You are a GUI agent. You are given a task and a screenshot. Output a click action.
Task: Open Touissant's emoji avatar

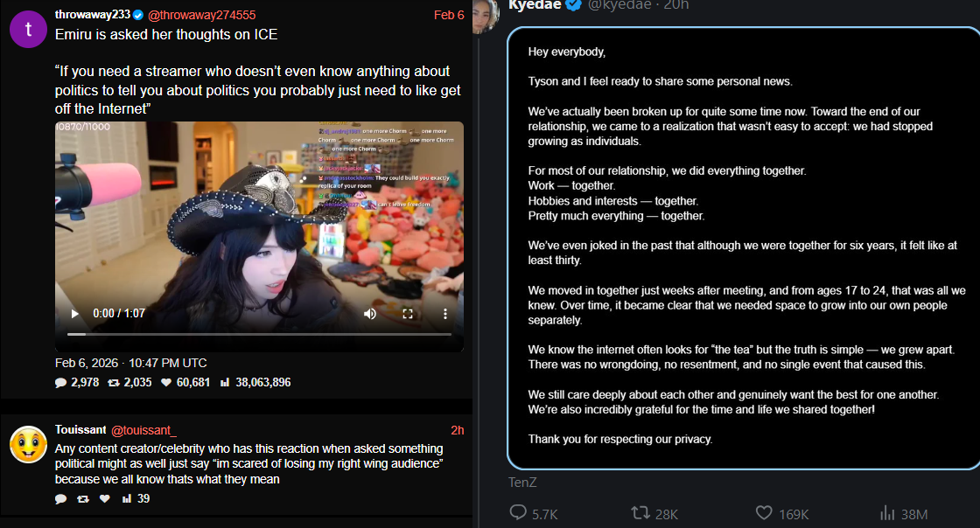tap(28, 444)
